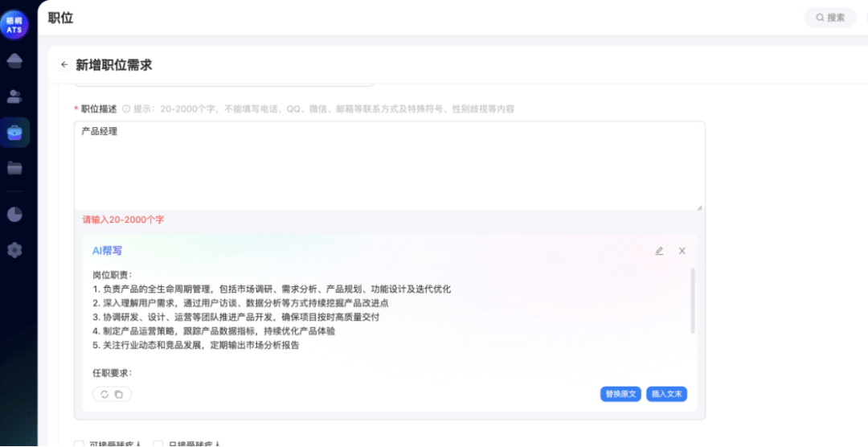This screenshot has width=868, height=447.
Task: Open the candidates people icon in the sidebar
Action: [x=14, y=96]
